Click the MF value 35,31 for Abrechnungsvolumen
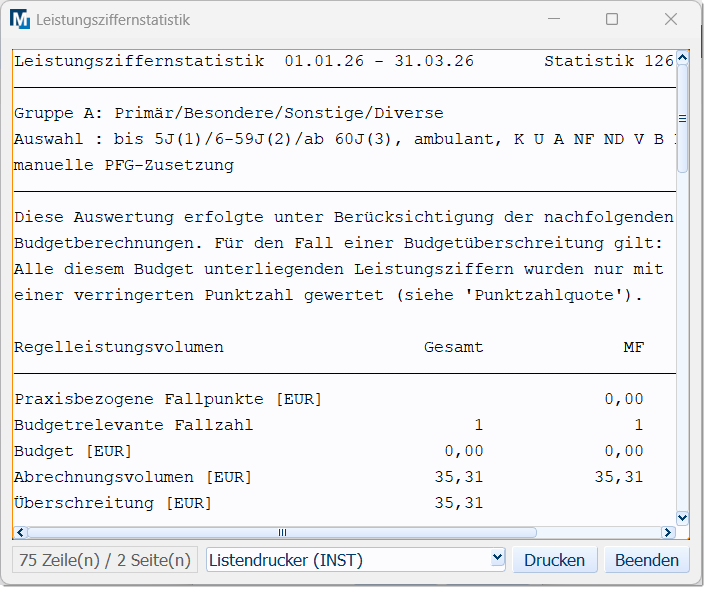The width and height of the screenshot is (707, 590). pyautogui.click(x=621, y=479)
